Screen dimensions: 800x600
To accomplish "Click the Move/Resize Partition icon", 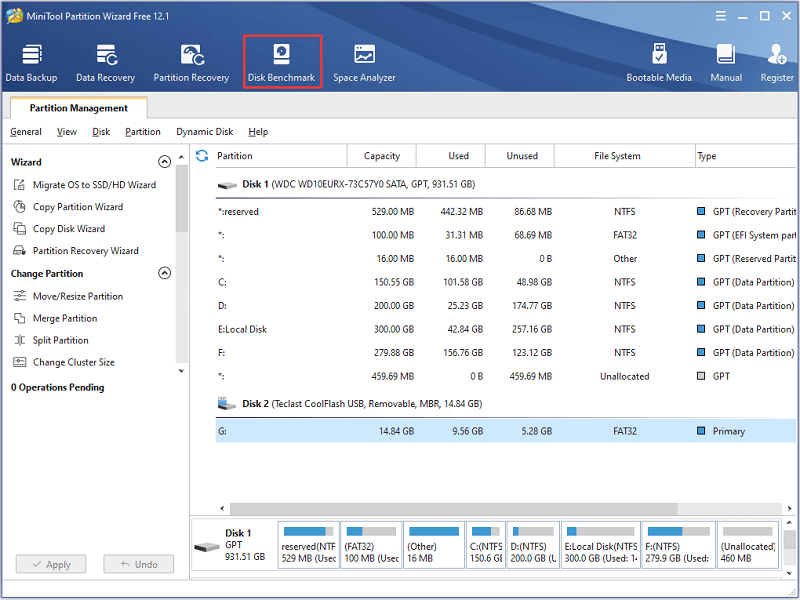I will point(19,296).
